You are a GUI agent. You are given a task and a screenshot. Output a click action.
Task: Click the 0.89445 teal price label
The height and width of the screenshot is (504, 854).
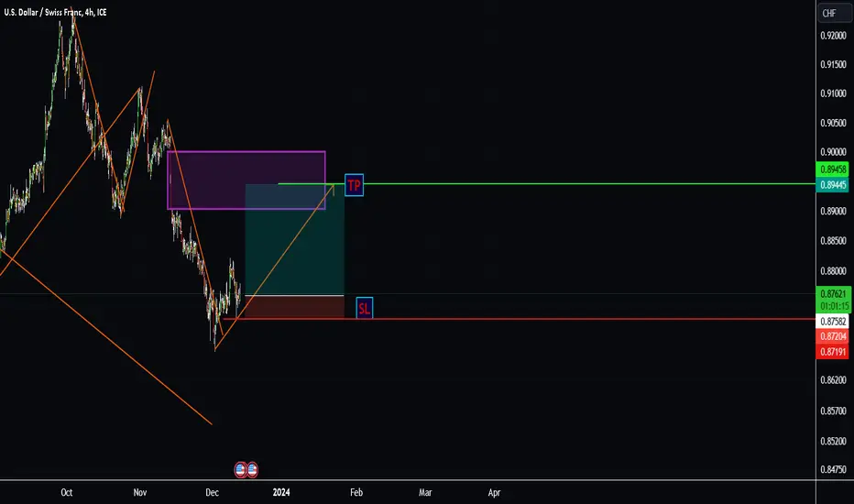pyautogui.click(x=833, y=185)
